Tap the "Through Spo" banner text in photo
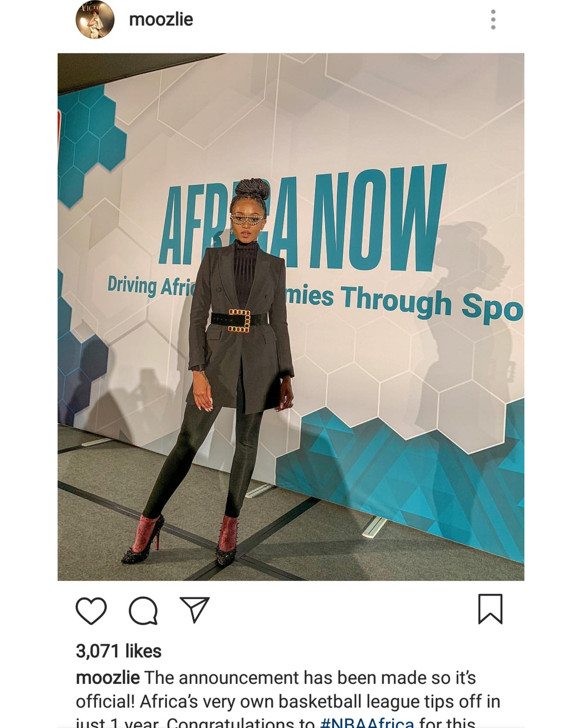The height and width of the screenshot is (728, 582). (x=432, y=304)
